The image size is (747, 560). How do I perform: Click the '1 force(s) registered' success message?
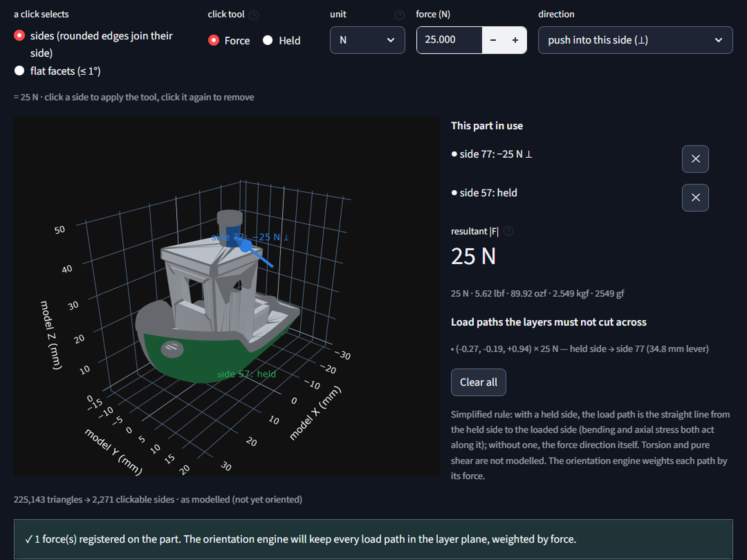[x=373, y=539]
